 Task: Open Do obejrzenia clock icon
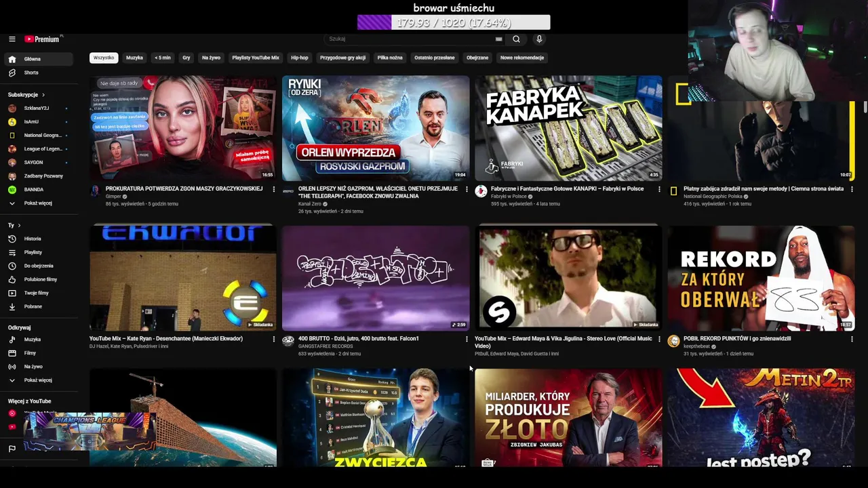[x=12, y=266]
